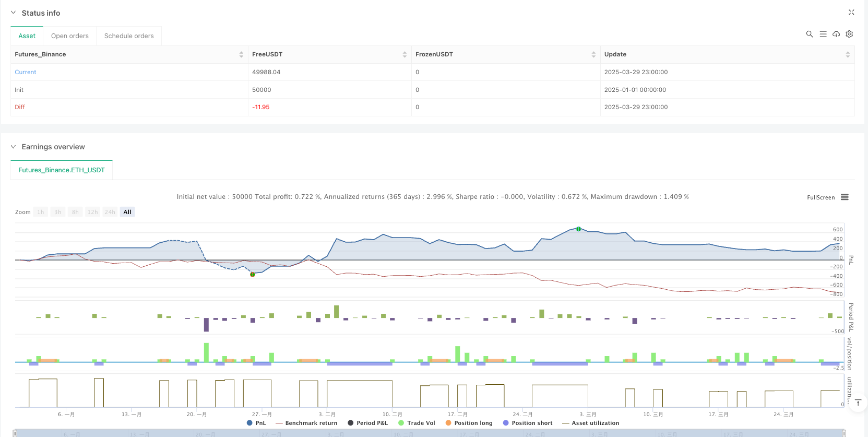This screenshot has width=868, height=437.
Task: Set chart zoom to All
Action: [127, 212]
